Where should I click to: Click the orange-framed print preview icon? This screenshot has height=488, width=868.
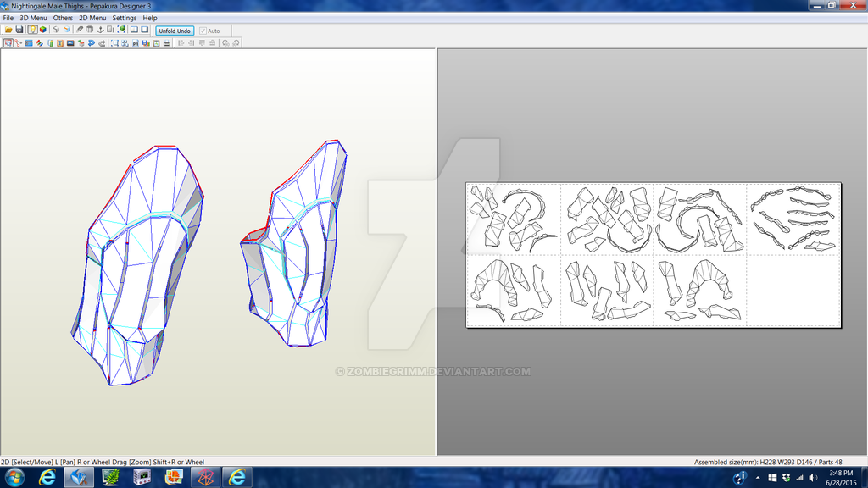pyautogui.click(x=156, y=43)
